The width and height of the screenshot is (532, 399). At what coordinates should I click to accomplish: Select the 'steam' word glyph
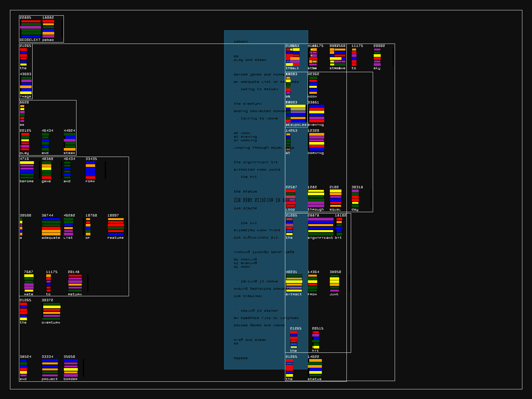pos(69,142)
